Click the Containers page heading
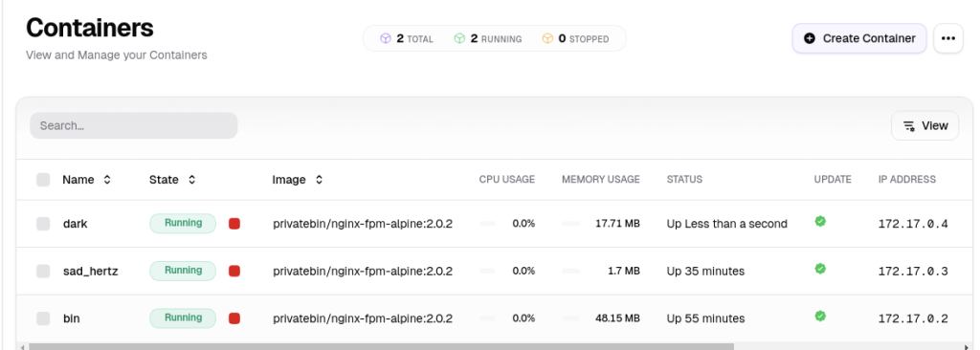The image size is (980, 350). coord(89,28)
